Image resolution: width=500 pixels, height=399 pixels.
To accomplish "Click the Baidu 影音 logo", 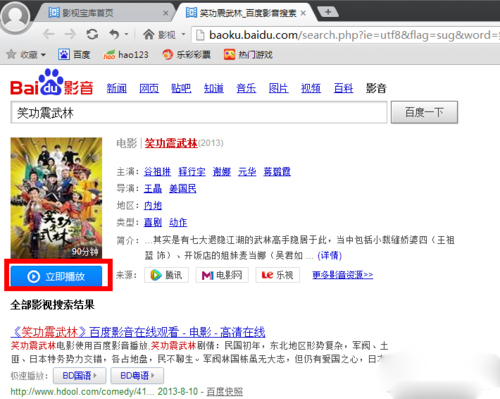I will click(x=52, y=82).
